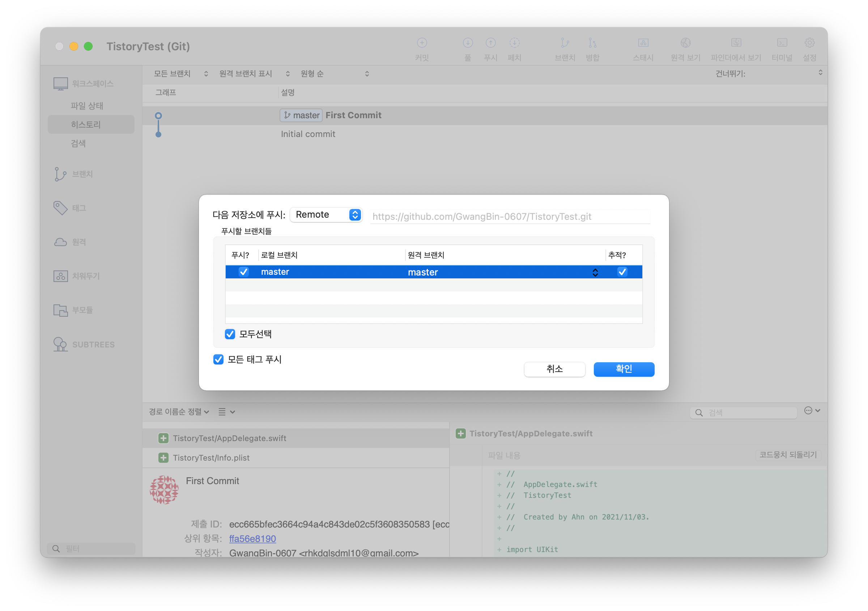This screenshot has width=868, height=611.
Task: Click the Merge (병합) toolbar icon
Action: [592, 43]
